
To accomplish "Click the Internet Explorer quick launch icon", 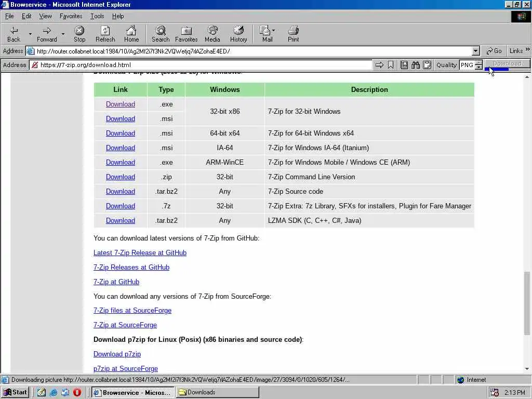I will tap(54, 392).
